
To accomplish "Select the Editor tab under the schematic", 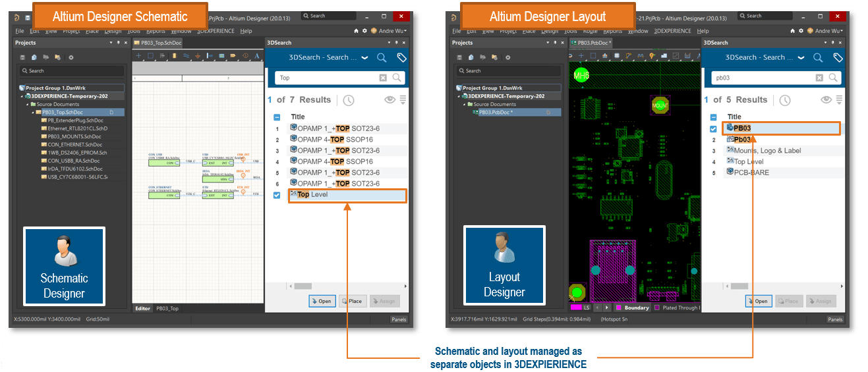I will coord(142,308).
